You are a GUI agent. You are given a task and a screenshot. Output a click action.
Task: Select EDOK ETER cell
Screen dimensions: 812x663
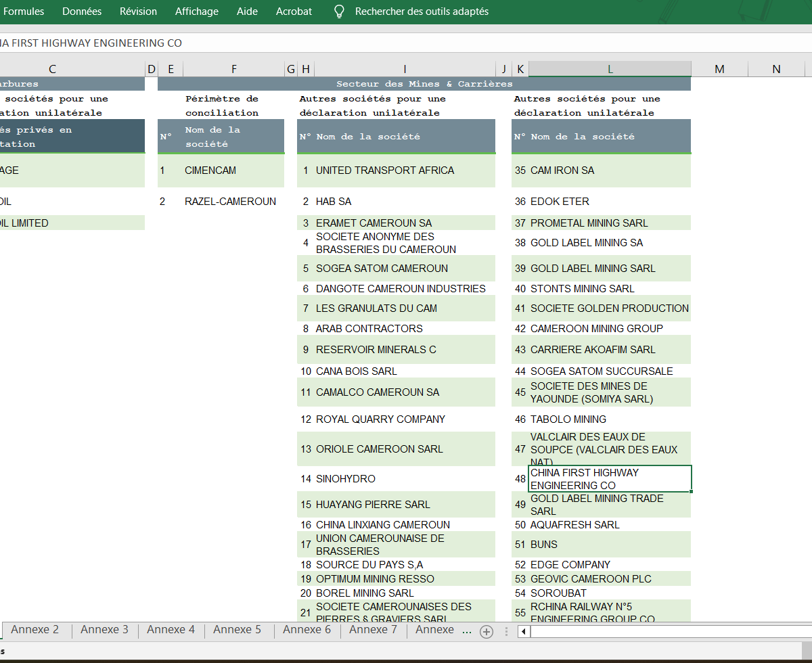610,202
